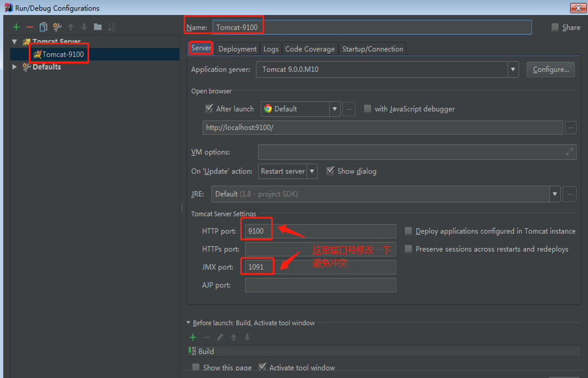Viewport: 588px width, 378px height.
Task: Close the Run/Debug Configurations dialog
Action: click(578, 8)
